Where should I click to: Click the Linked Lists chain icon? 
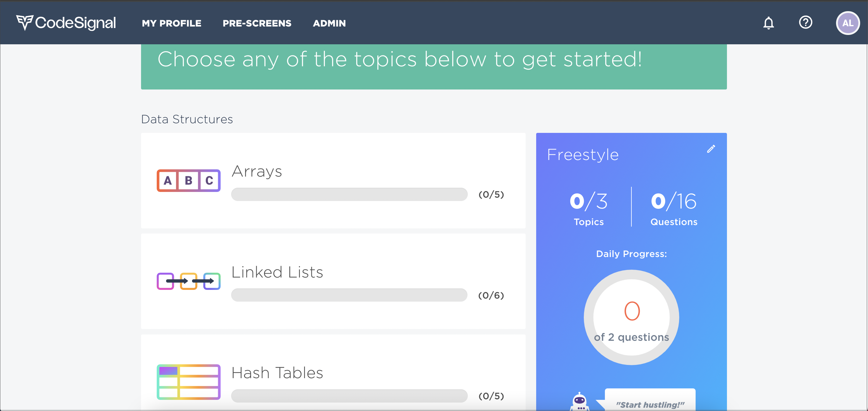tap(188, 281)
